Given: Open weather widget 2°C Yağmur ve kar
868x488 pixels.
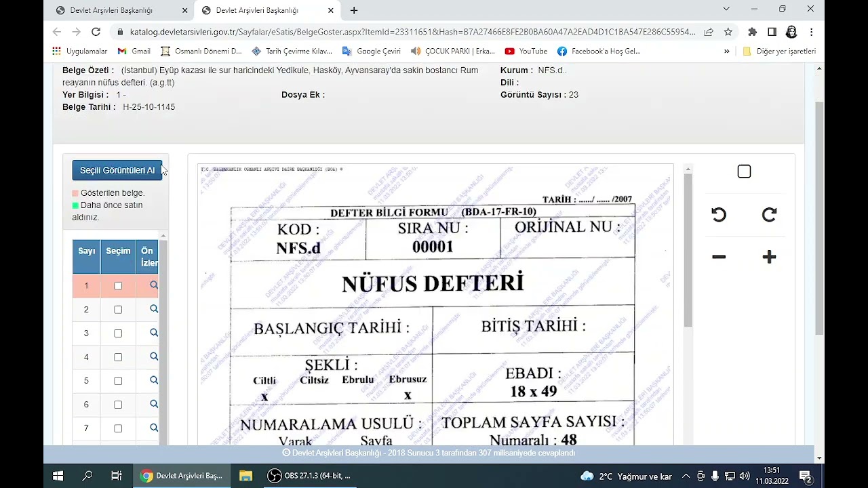Looking at the screenshot, I should coord(627,476).
